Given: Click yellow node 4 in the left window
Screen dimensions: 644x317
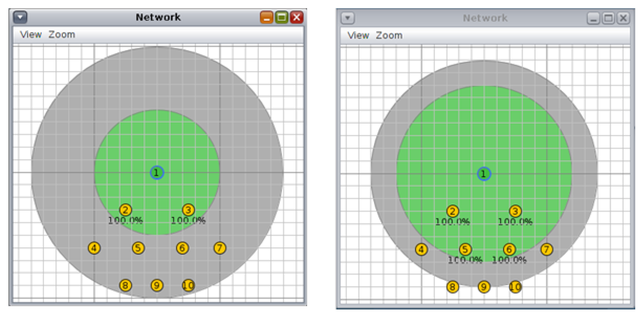Looking at the screenshot, I should 94,248.
